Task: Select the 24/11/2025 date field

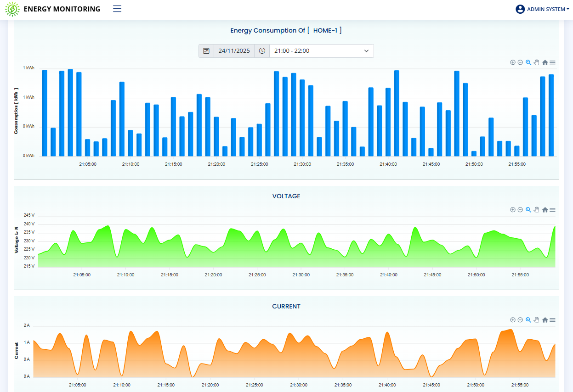Action: coord(234,51)
